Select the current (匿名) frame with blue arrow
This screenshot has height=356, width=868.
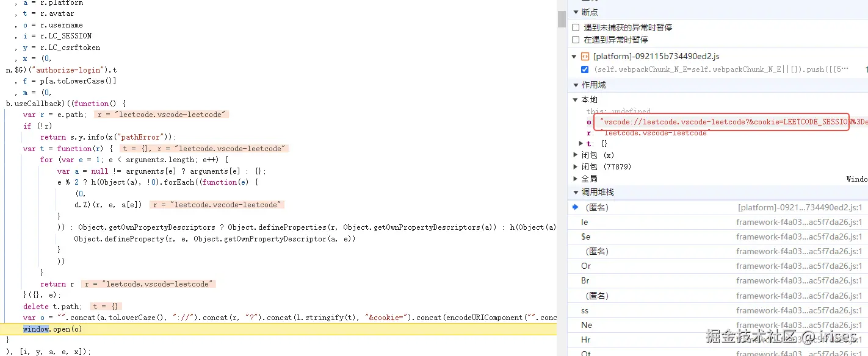[x=718, y=207]
